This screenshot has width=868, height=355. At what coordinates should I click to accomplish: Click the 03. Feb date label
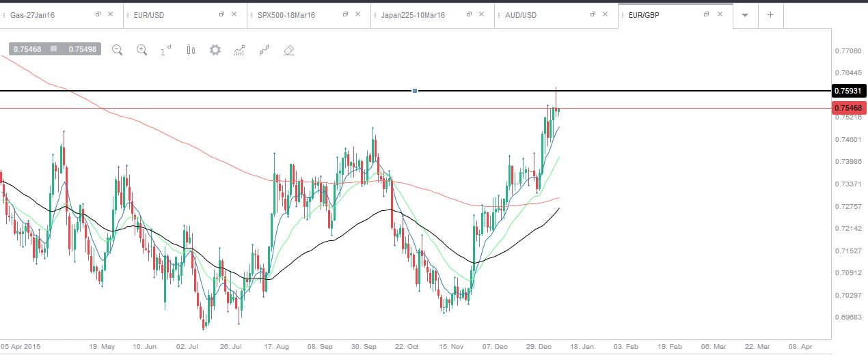627,347
